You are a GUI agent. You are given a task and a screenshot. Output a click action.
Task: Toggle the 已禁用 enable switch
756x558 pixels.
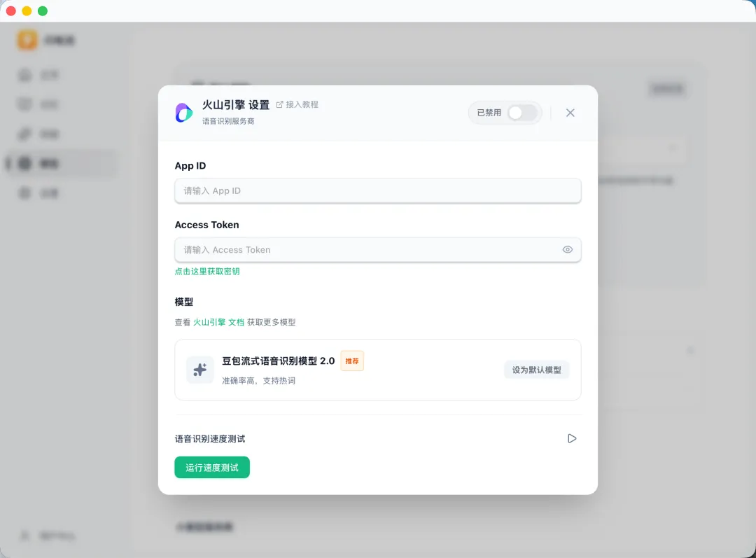pyautogui.click(x=523, y=113)
